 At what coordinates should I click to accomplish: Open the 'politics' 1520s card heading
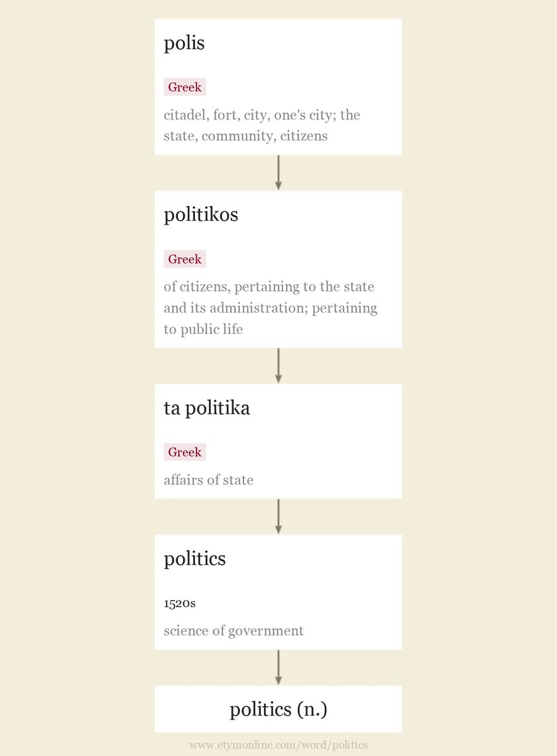[x=194, y=559]
